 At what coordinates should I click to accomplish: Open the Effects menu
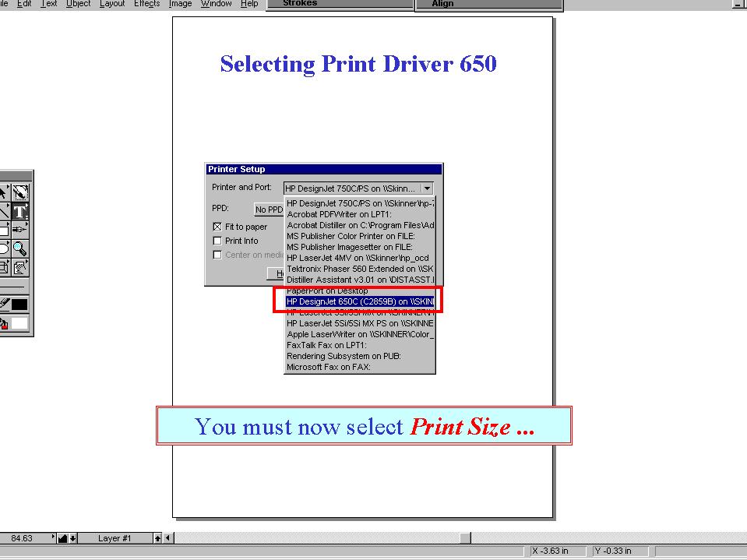pyautogui.click(x=146, y=4)
